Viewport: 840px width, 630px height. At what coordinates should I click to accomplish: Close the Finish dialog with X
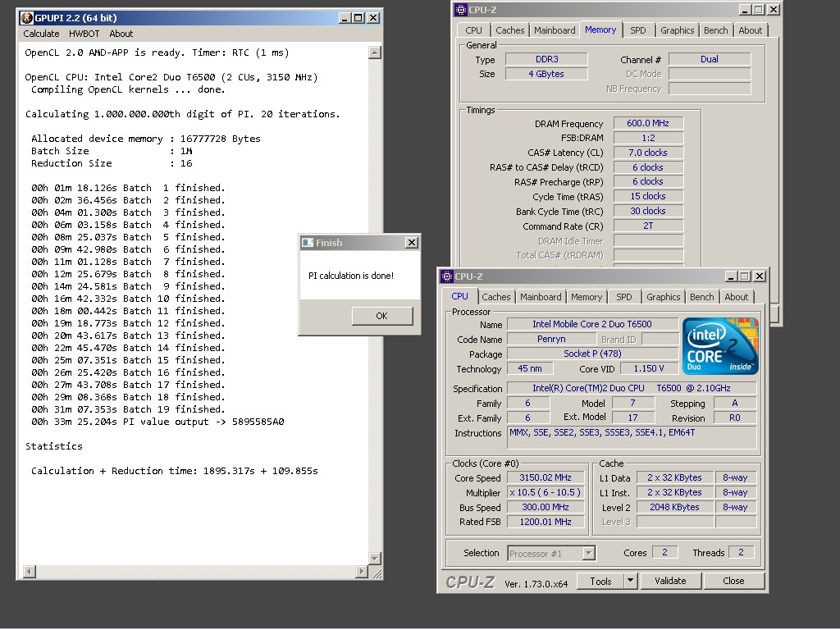pyautogui.click(x=412, y=243)
